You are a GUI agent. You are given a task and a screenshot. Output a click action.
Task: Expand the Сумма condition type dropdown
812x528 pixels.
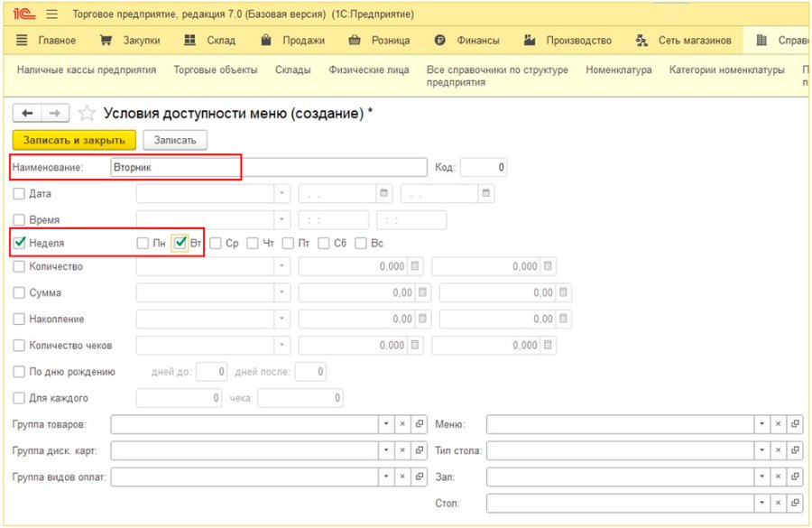coord(281,292)
